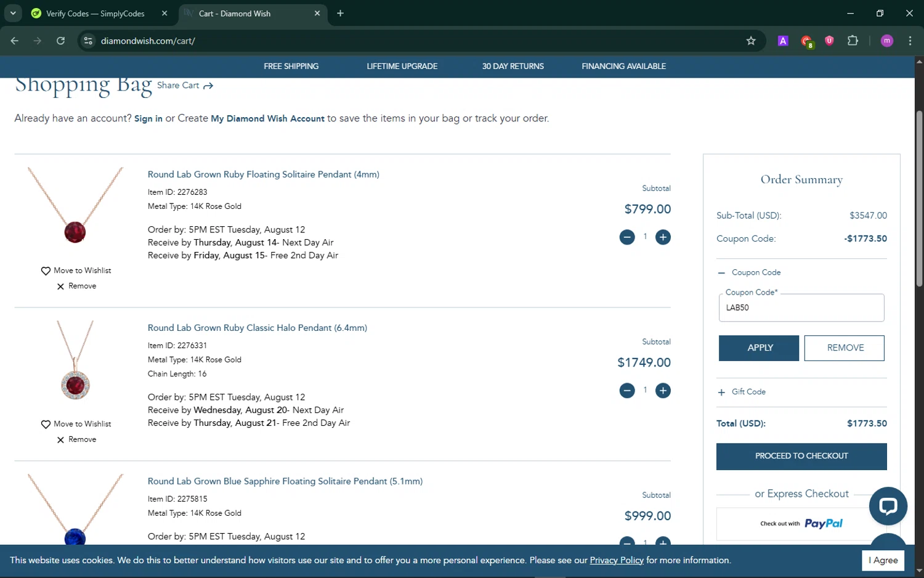Reload the page with the refresh icon
The width and height of the screenshot is (924, 578).
[x=60, y=41]
